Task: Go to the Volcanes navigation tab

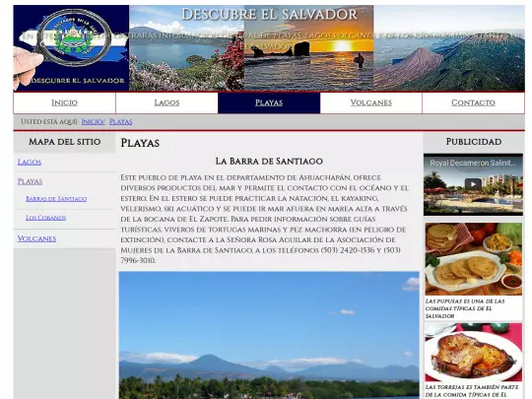Action: click(x=370, y=102)
